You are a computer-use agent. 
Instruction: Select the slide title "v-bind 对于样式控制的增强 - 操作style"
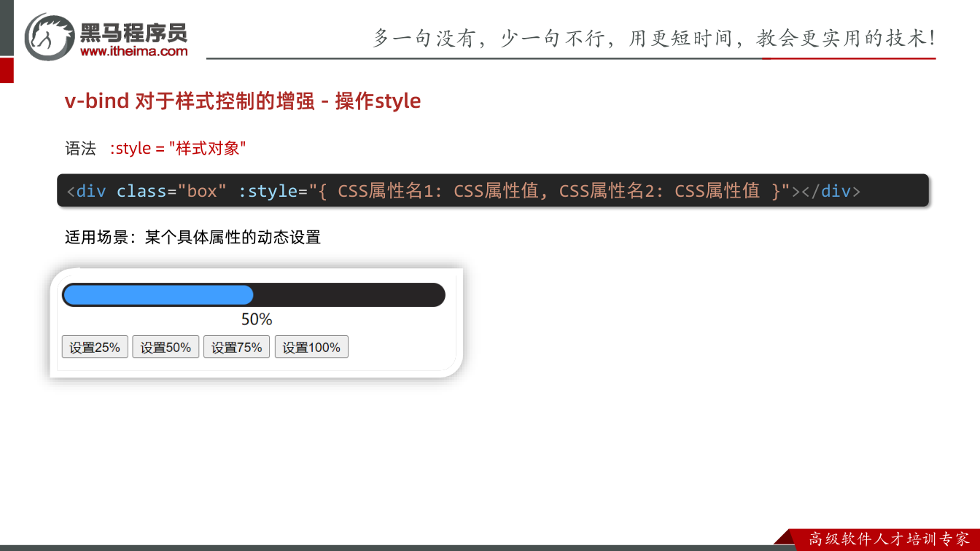pyautogui.click(x=243, y=101)
